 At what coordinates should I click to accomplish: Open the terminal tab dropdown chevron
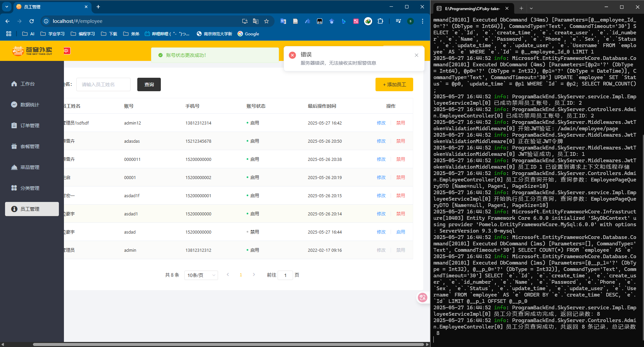[531, 8]
